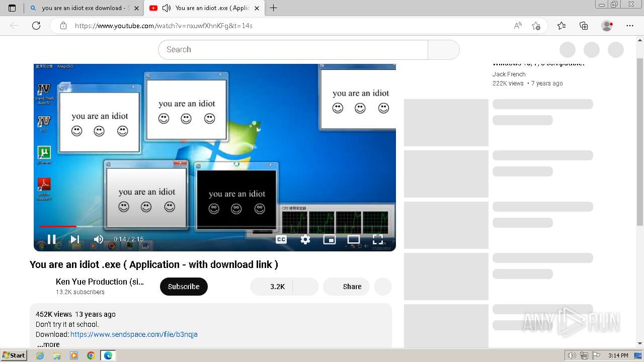Mute the video volume
The image size is (644, 362).
pyautogui.click(x=99, y=239)
